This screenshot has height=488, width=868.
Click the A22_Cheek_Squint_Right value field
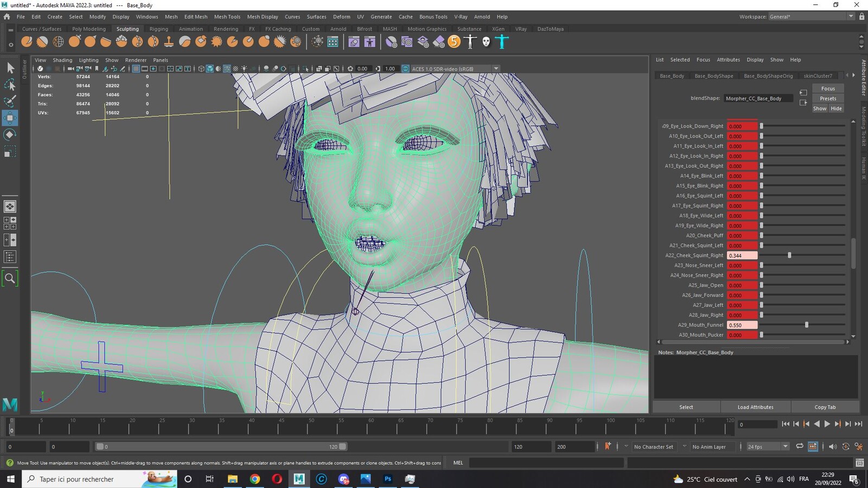tap(742, 255)
